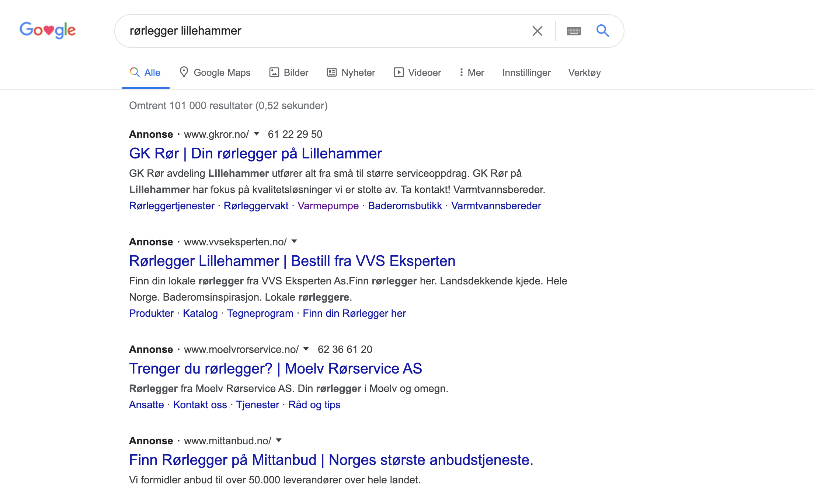Expand dropdown arrow next to www.moelvrorservice.no
814x504 pixels.
(306, 349)
